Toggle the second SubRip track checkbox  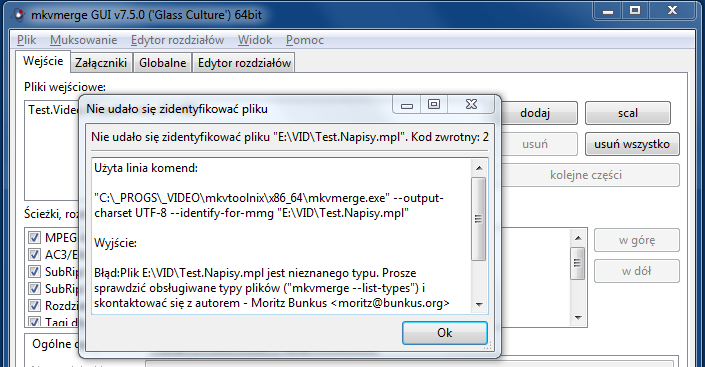(34, 289)
